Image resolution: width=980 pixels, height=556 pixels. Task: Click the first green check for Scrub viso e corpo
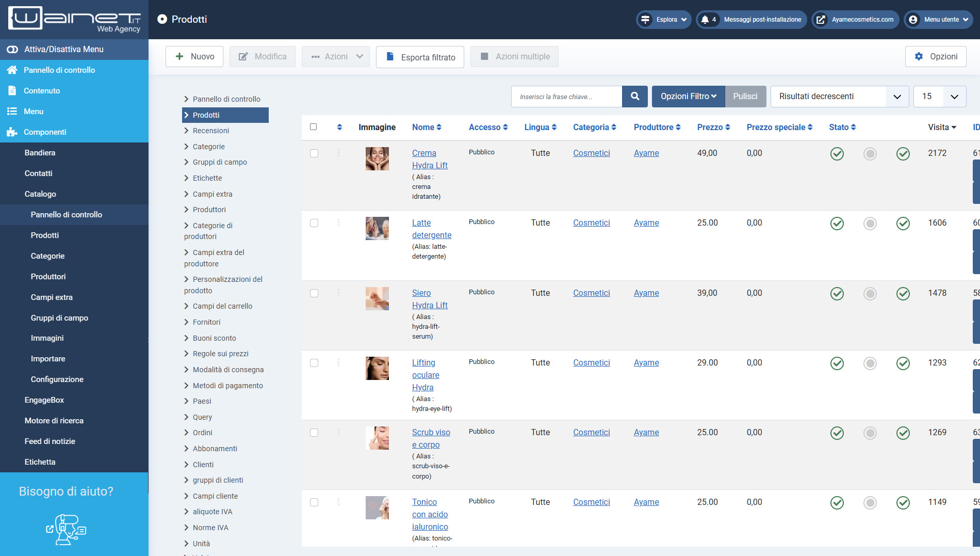pos(837,433)
